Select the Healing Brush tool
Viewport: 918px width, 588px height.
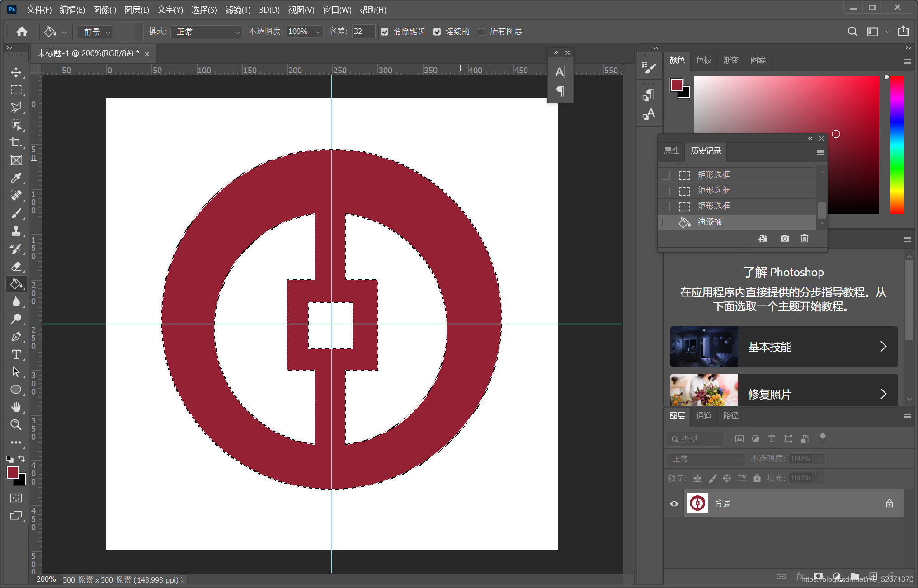(16, 195)
